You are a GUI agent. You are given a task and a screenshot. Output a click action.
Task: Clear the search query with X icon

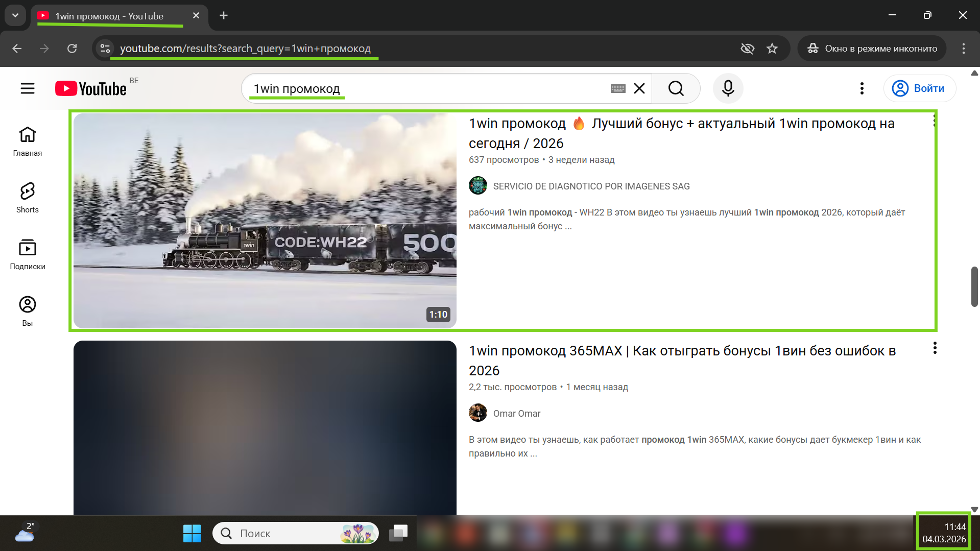pos(639,88)
